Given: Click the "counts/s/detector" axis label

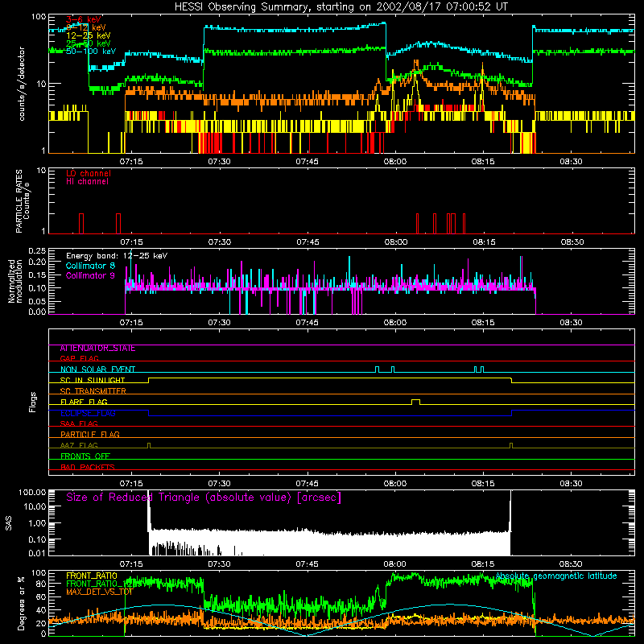Looking at the screenshot, I should coord(22,84).
